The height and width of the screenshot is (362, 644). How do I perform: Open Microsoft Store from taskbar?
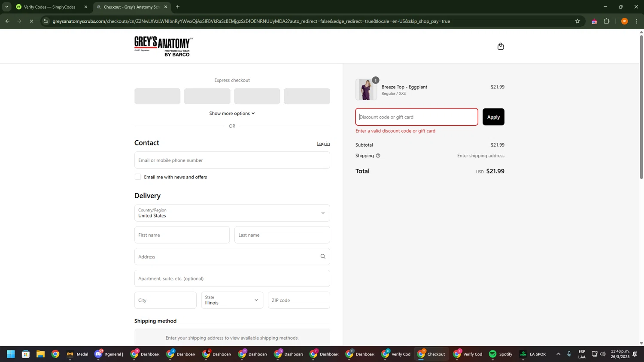click(x=26, y=354)
